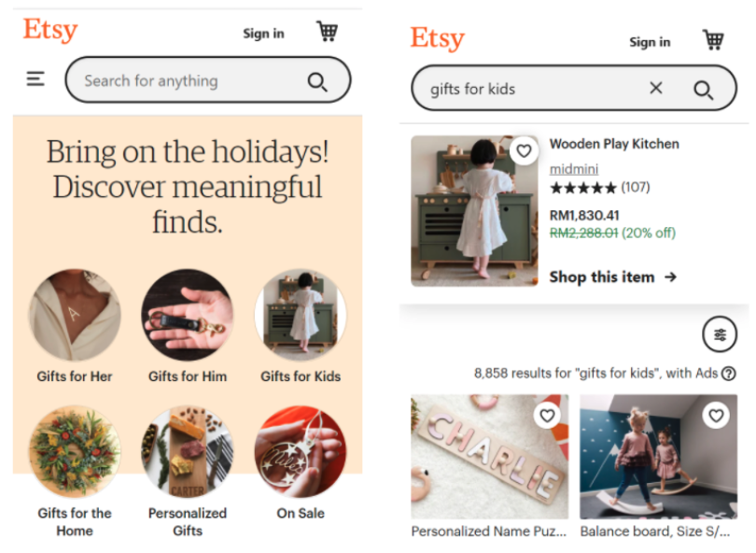The width and height of the screenshot is (756, 553).
Task: Click Sign in on left screen
Action: click(x=263, y=34)
